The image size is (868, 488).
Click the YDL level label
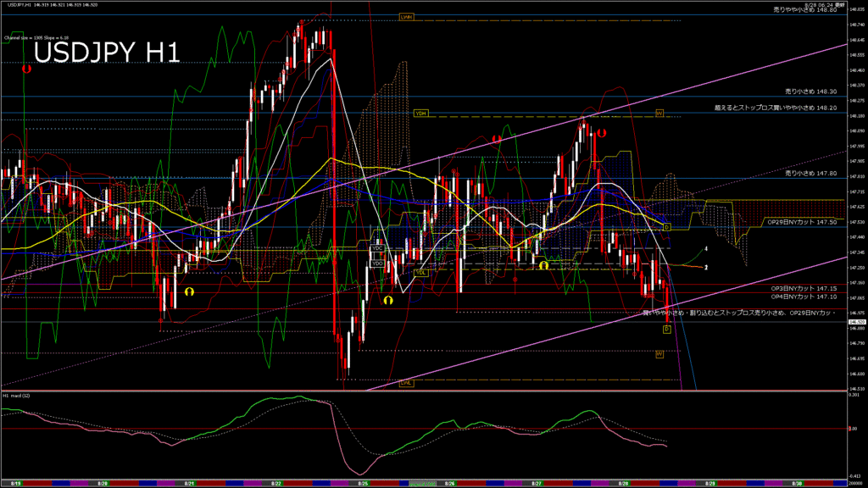point(420,273)
